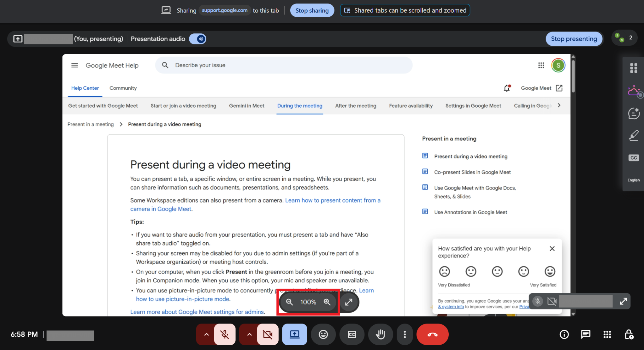Click Present in a meeting breadcrumb
Viewport: 644px width, 350px height.
pos(91,124)
